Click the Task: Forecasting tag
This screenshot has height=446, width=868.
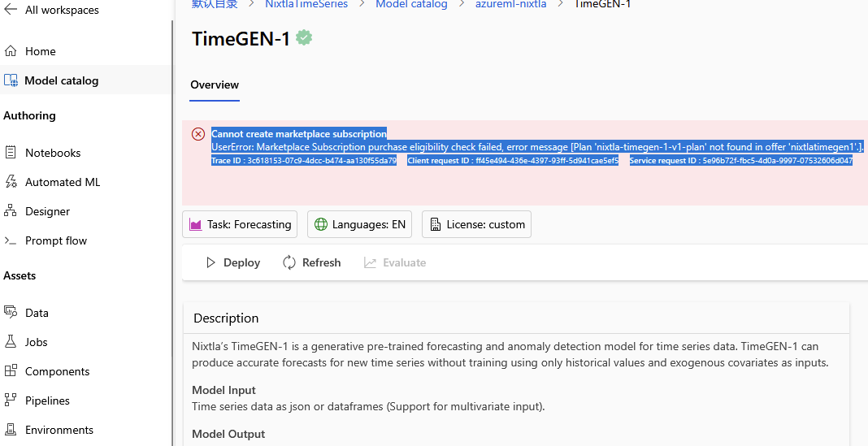(x=240, y=224)
